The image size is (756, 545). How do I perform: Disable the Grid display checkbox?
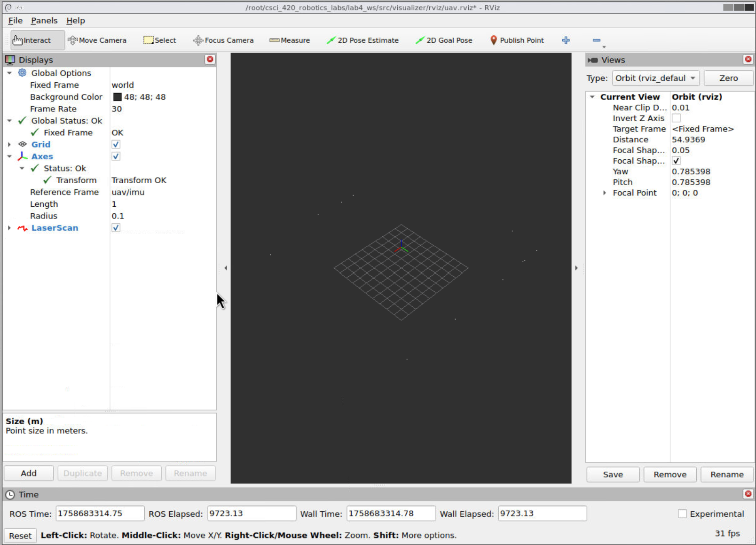tap(116, 145)
